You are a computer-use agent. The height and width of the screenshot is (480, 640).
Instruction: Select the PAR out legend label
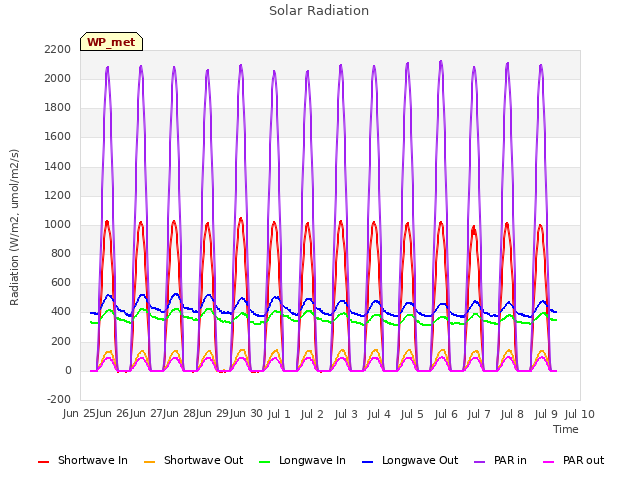[583, 460]
